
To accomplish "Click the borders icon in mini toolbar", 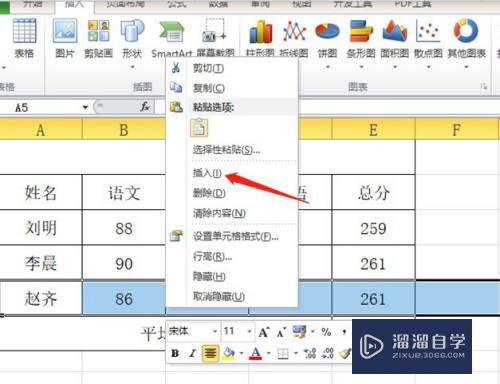I will click(x=283, y=353).
